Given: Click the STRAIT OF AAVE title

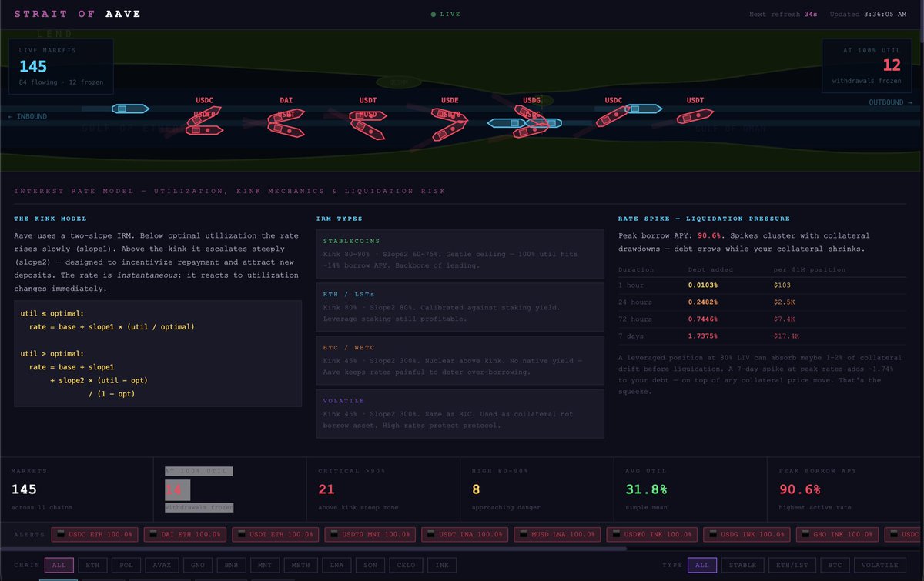Looking at the screenshot, I should click(x=77, y=14).
